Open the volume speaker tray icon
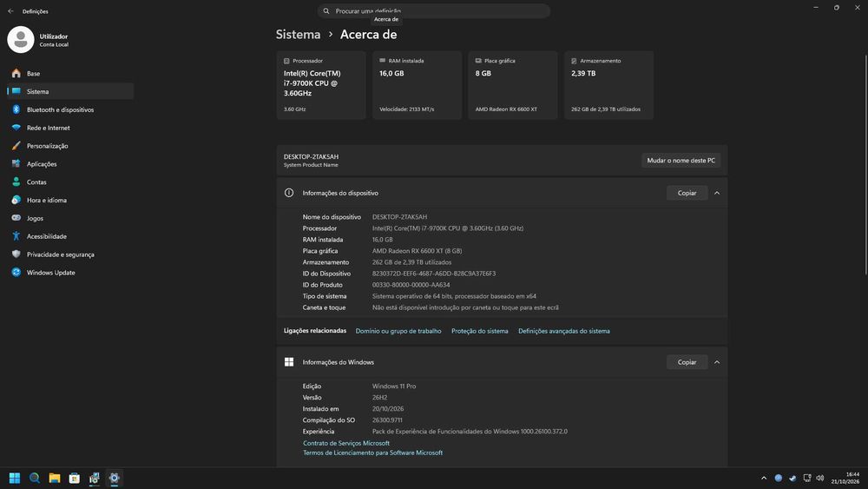This screenshot has height=489, width=868. pos(820,478)
